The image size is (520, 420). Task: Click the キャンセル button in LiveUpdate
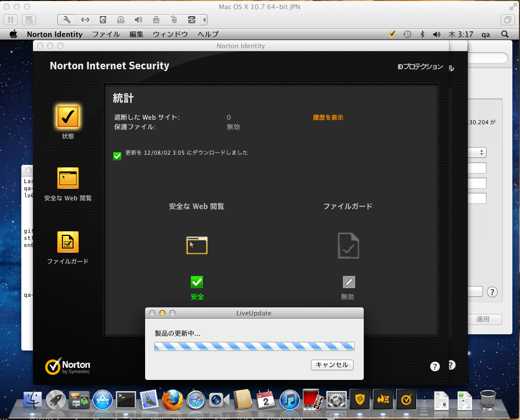[x=332, y=365]
